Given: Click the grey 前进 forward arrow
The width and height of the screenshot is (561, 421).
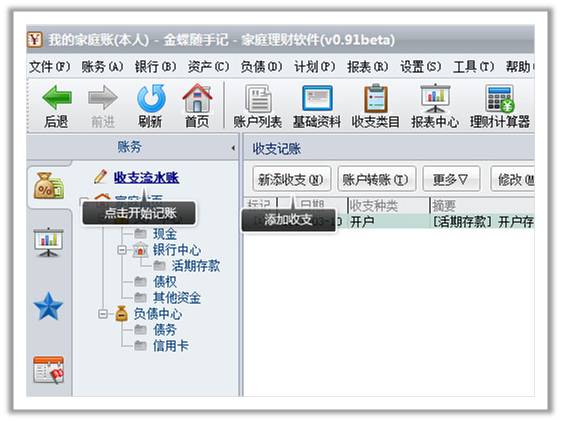Looking at the screenshot, I should coord(103,97).
